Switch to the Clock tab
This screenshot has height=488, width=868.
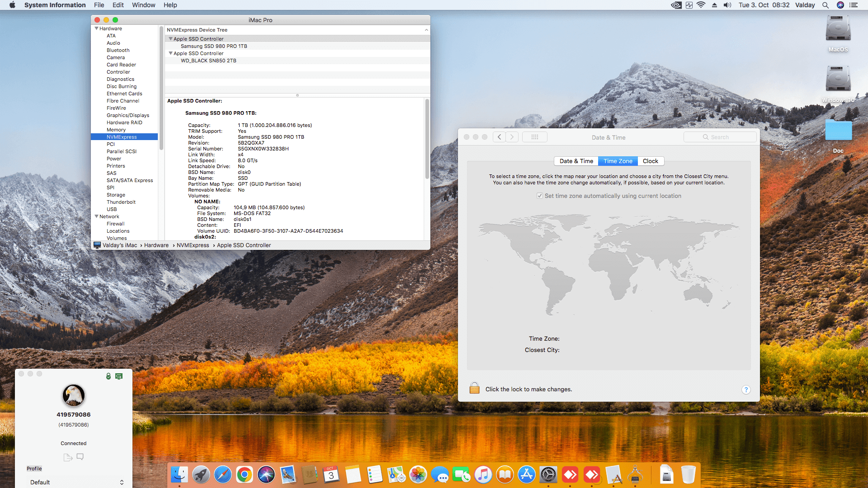point(651,161)
